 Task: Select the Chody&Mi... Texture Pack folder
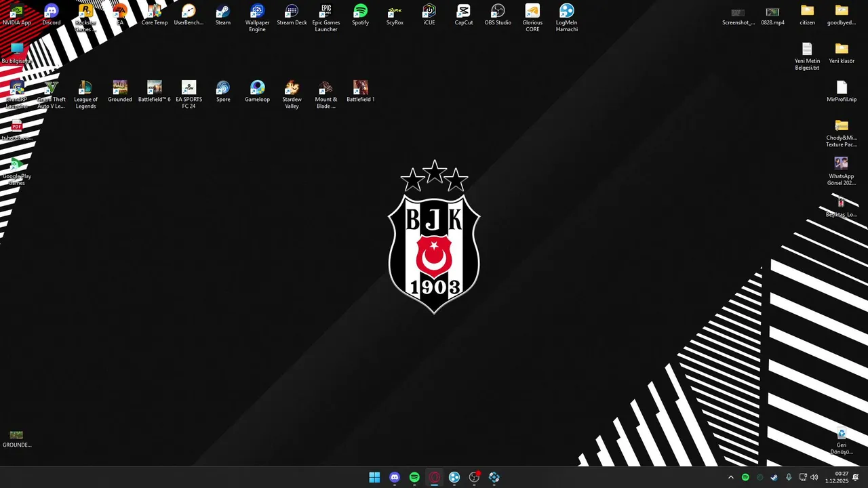point(842,134)
